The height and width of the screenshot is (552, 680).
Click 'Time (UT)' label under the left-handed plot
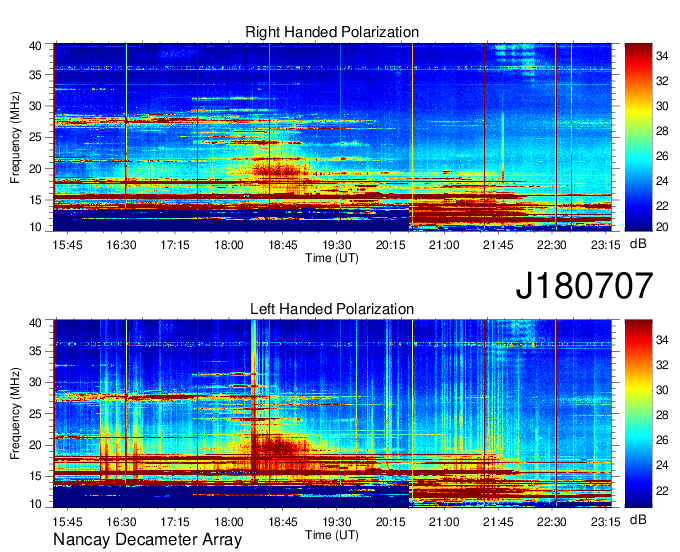click(332, 535)
